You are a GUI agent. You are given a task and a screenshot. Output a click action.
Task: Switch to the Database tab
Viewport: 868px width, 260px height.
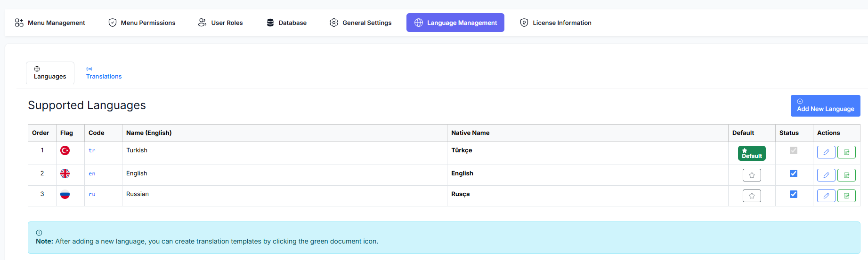coord(286,23)
